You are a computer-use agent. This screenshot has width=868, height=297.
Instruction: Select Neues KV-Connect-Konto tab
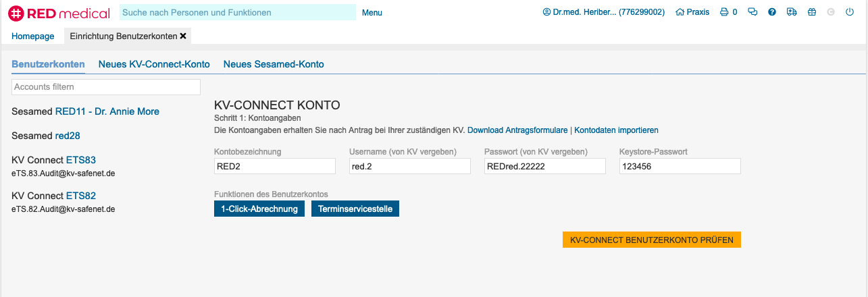[x=154, y=64]
